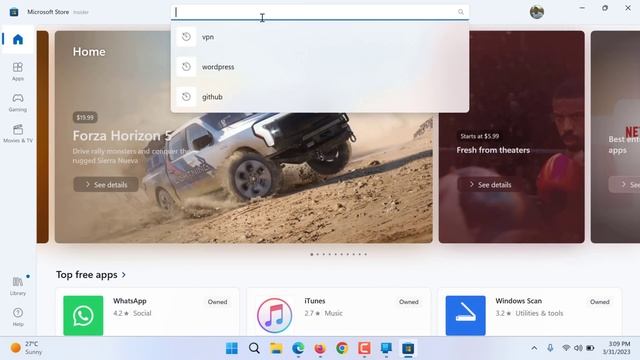Click the blue monitor app on taskbar
The width and height of the screenshot is (640, 360).
pos(386,348)
